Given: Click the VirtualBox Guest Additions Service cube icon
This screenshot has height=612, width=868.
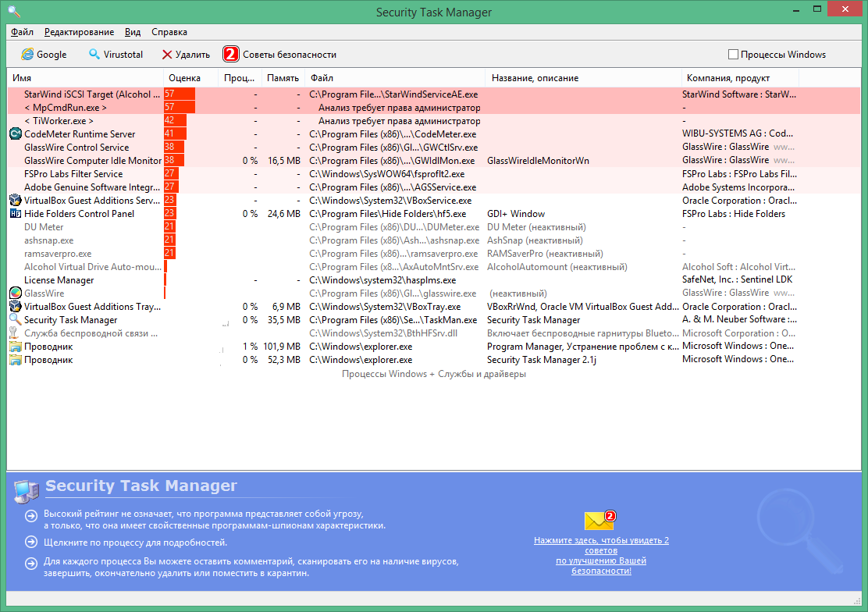Looking at the screenshot, I should click(14, 200).
